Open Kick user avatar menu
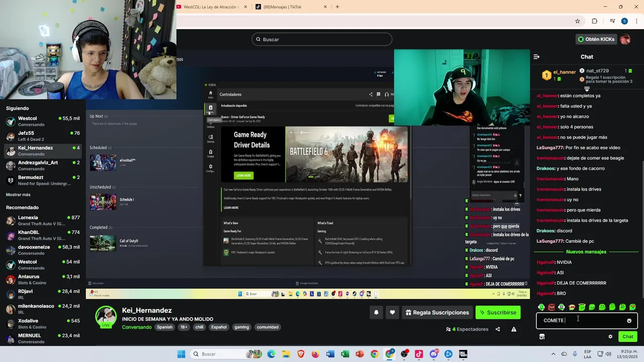The width and height of the screenshot is (644, 362). click(625, 39)
